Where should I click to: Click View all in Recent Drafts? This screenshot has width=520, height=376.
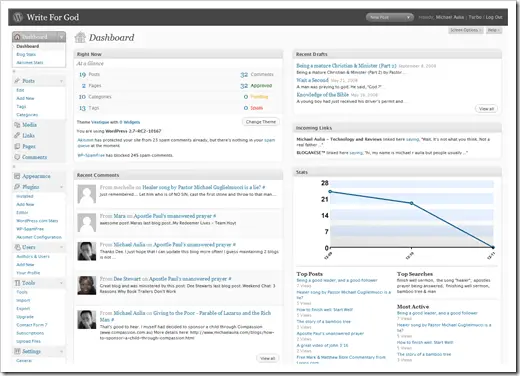click(486, 109)
